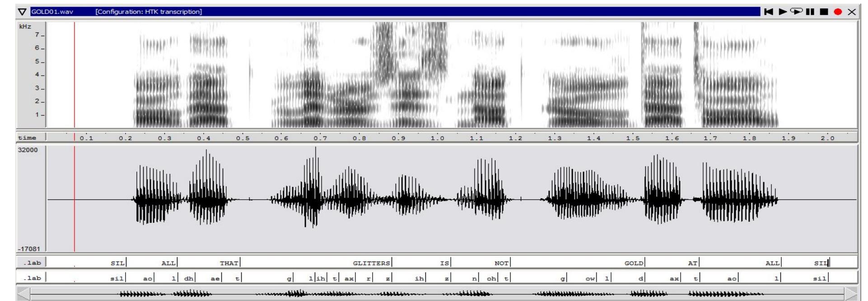Click the 1.5 mark on time axis
Screen dimensions: 868x301
click(x=632, y=139)
